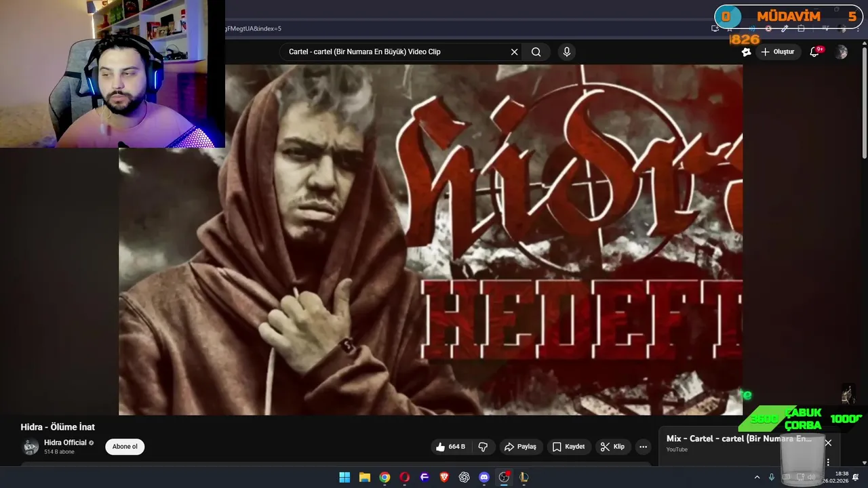Open the Hidra Official channel avatar
The image size is (868, 488).
[31, 447]
